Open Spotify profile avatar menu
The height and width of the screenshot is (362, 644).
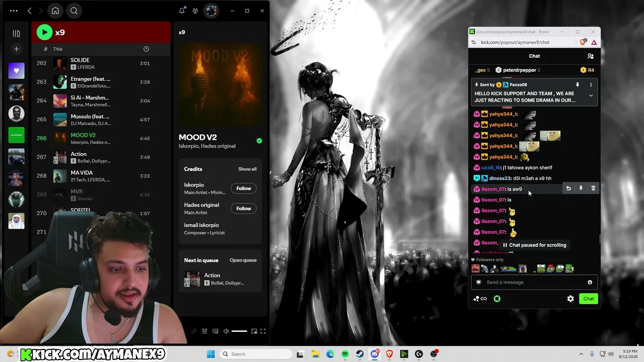coord(211,11)
